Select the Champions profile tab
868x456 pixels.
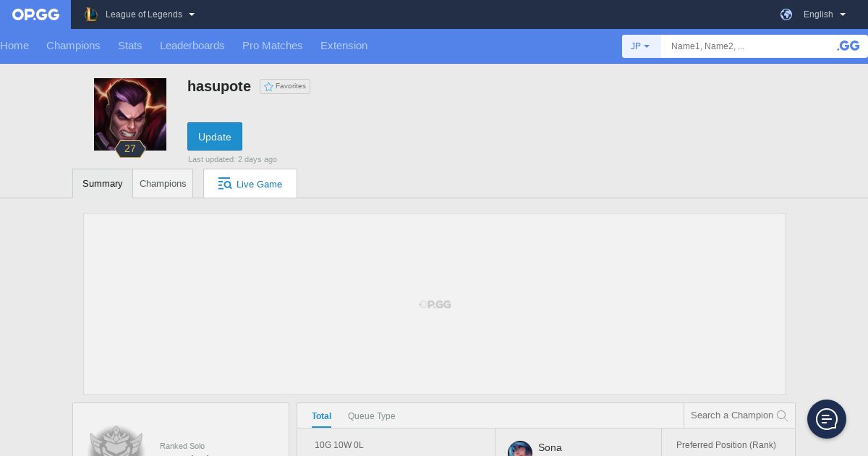(x=163, y=184)
